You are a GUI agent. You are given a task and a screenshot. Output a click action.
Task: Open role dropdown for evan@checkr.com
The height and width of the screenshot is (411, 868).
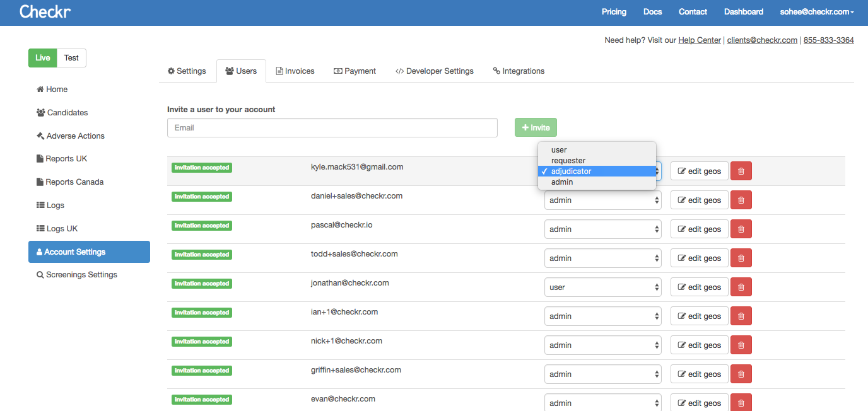click(x=603, y=403)
